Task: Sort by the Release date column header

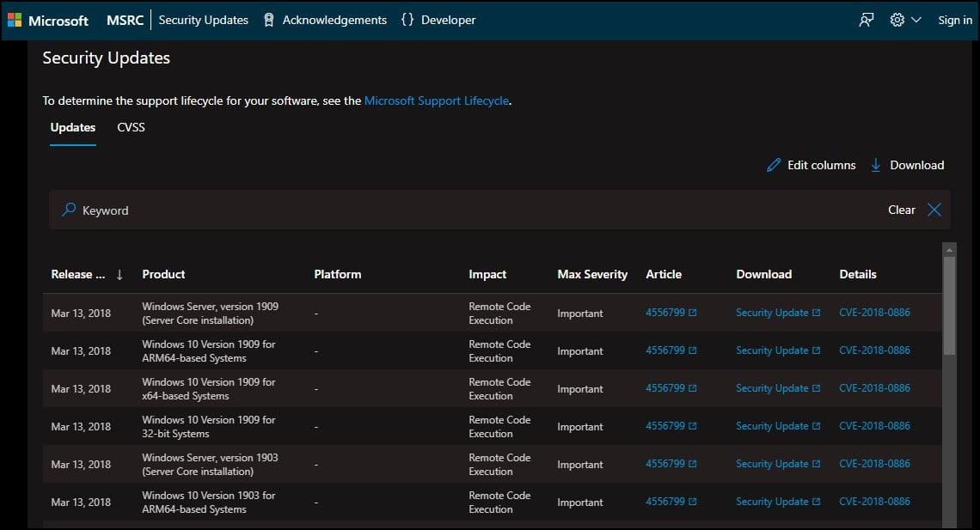Action: pos(88,275)
